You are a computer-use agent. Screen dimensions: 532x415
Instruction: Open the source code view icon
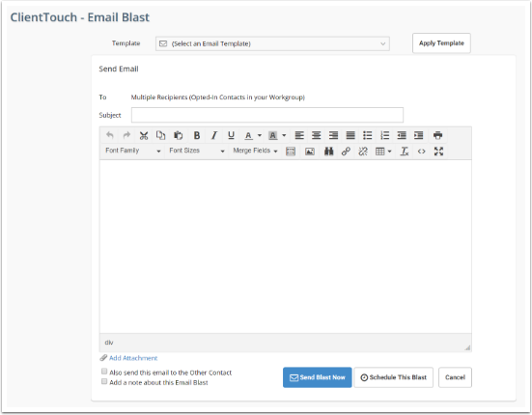pyautogui.click(x=421, y=152)
